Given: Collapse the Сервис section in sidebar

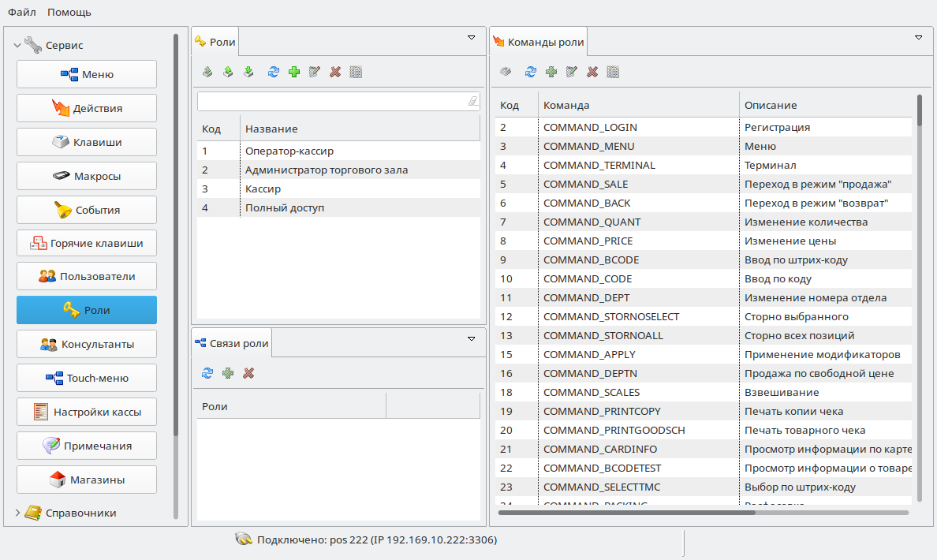Looking at the screenshot, I should [17, 46].
